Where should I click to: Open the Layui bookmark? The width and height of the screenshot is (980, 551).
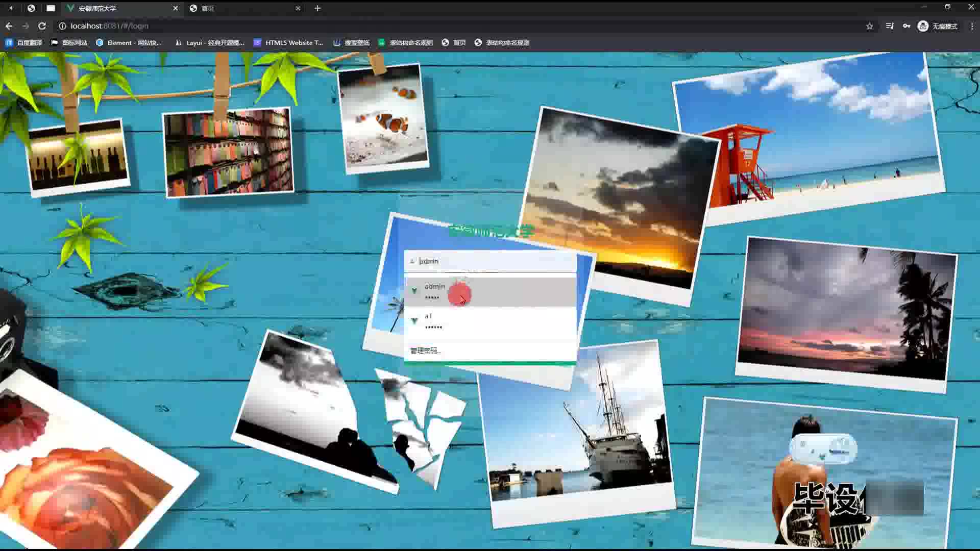tap(209, 43)
